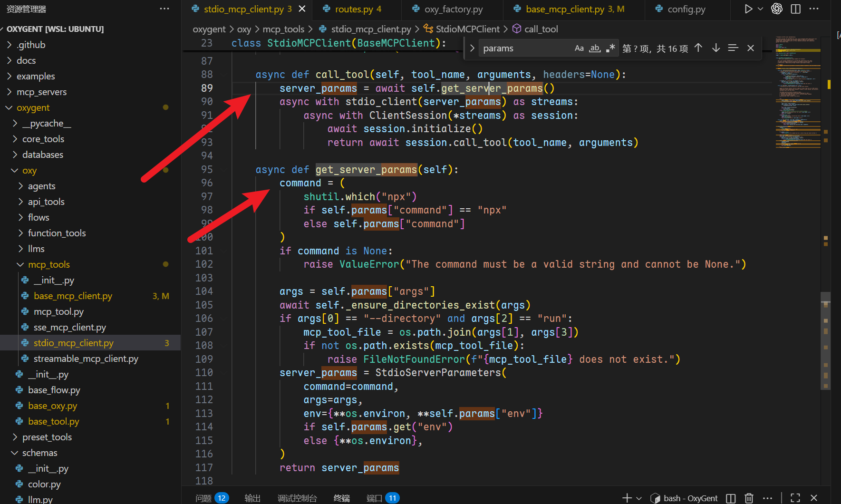The image size is (841, 504).
Task: Close the find widget
Action: click(x=751, y=48)
